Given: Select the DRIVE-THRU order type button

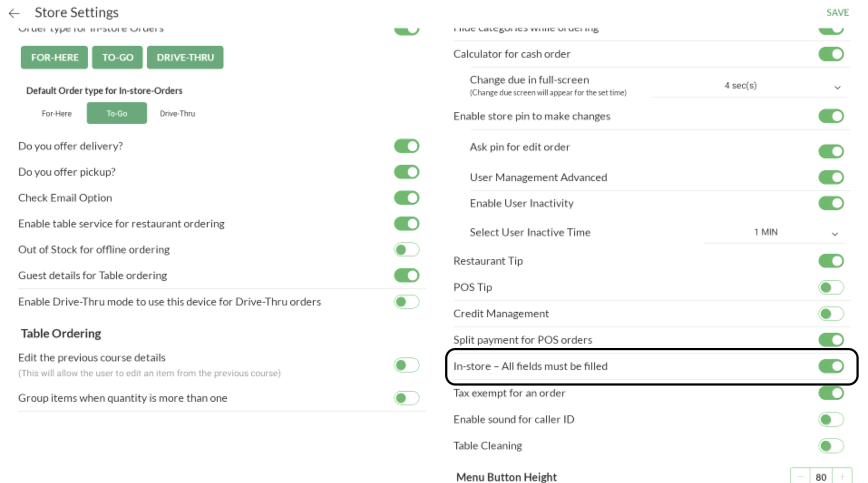Looking at the screenshot, I should point(185,58).
